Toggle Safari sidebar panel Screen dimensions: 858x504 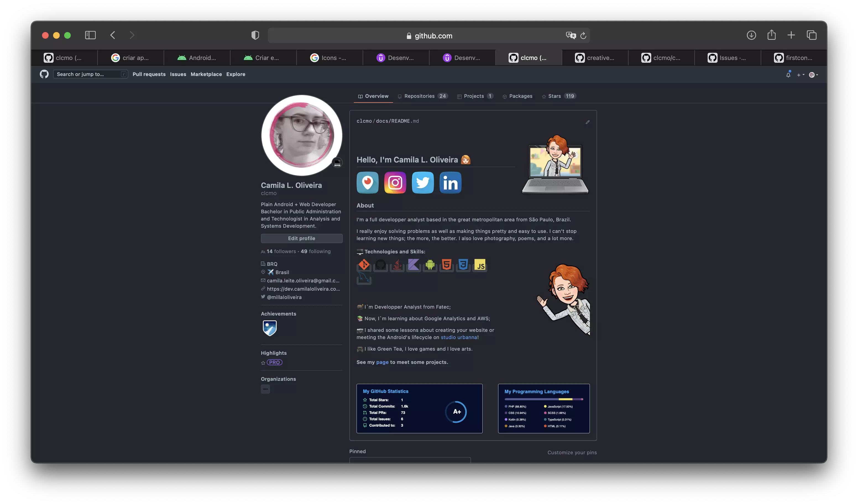tap(90, 35)
